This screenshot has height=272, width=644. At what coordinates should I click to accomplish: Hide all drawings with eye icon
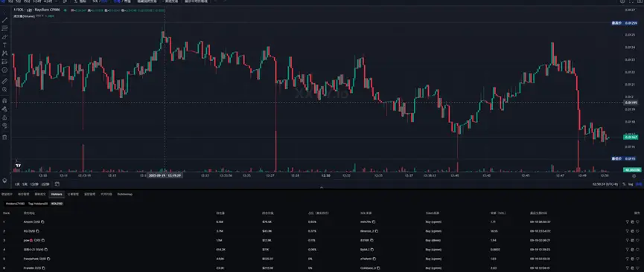pos(4,126)
